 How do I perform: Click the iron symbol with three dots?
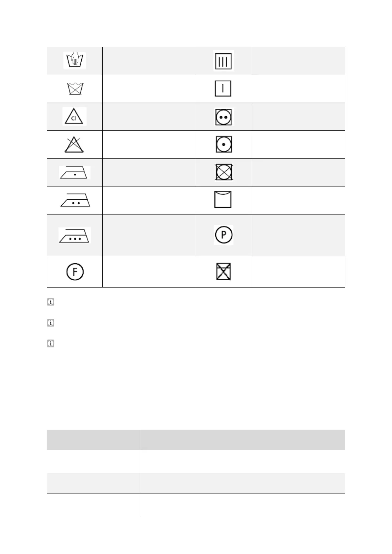pyautogui.click(x=75, y=235)
